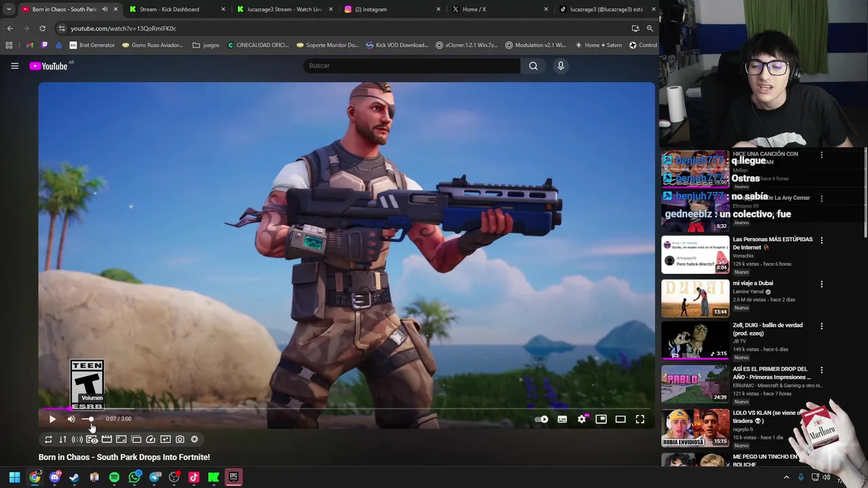This screenshot has width=868, height=488.
Task: Open player settings gear
Action: [x=582, y=420]
